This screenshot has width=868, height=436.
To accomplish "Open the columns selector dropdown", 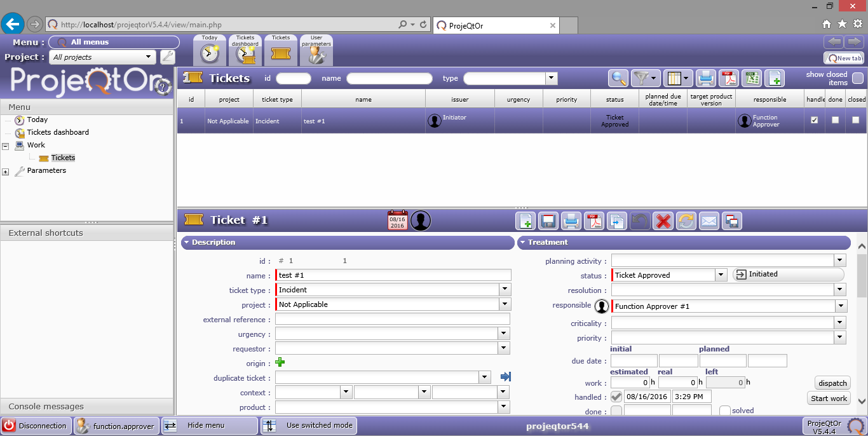I will point(678,78).
